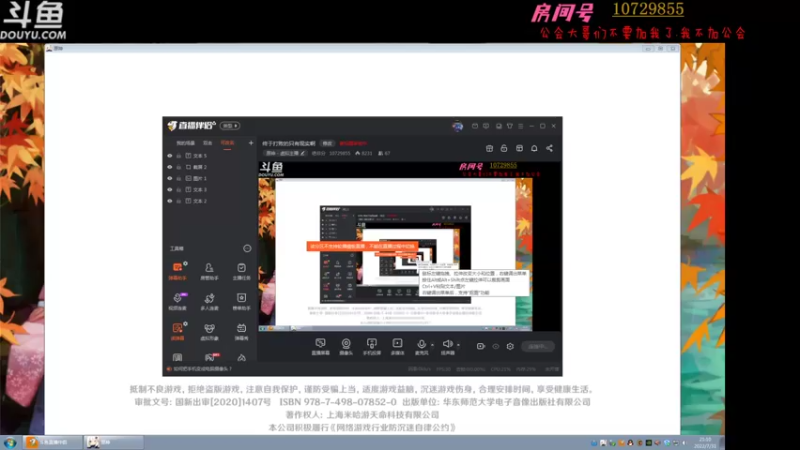The image size is (800, 450).
Task: Hide the 截屏 2 layer
Action: pos(169,167)
